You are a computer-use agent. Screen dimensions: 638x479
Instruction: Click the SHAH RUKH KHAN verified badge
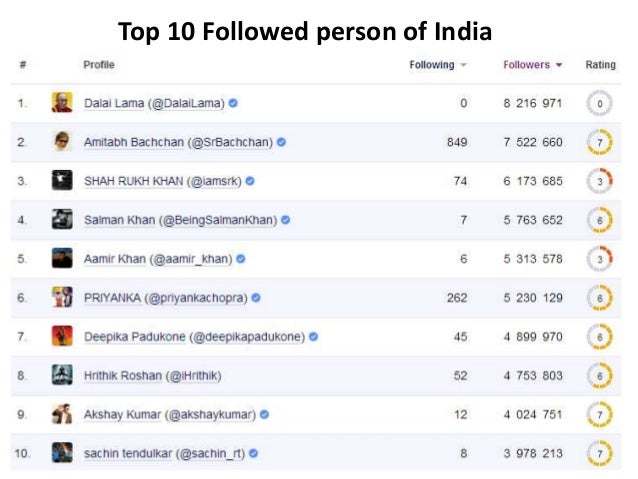click(x=250, y=181)
